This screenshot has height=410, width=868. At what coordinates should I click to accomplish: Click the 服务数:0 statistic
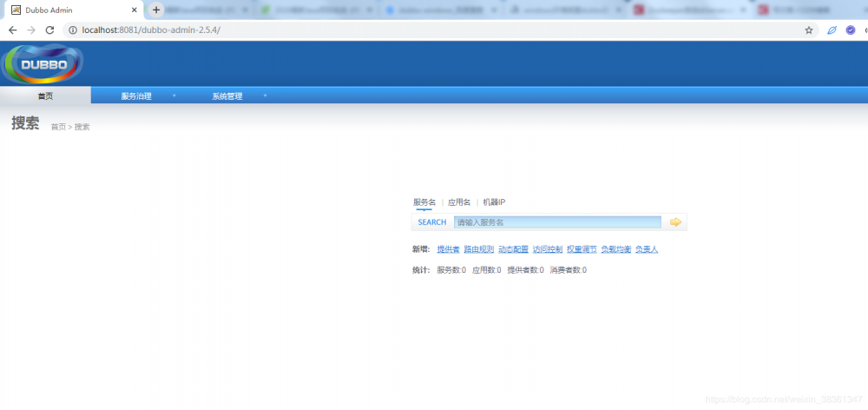tap(451, 270)
